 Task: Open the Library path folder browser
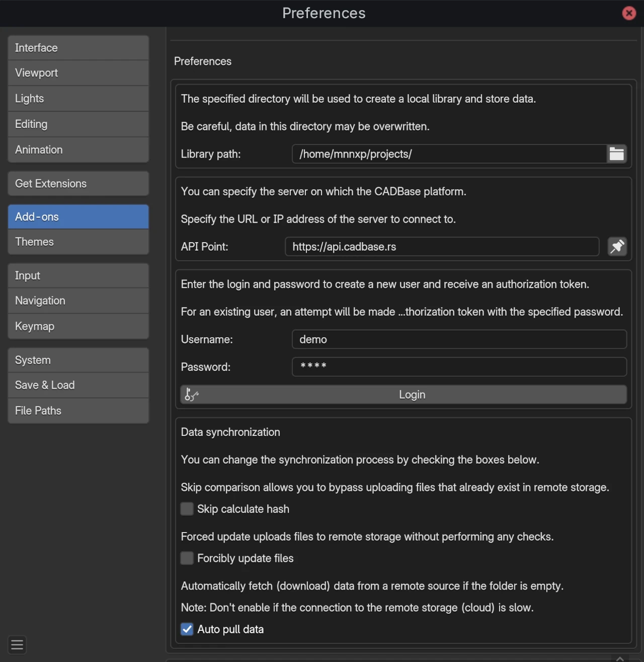point(617,154)
